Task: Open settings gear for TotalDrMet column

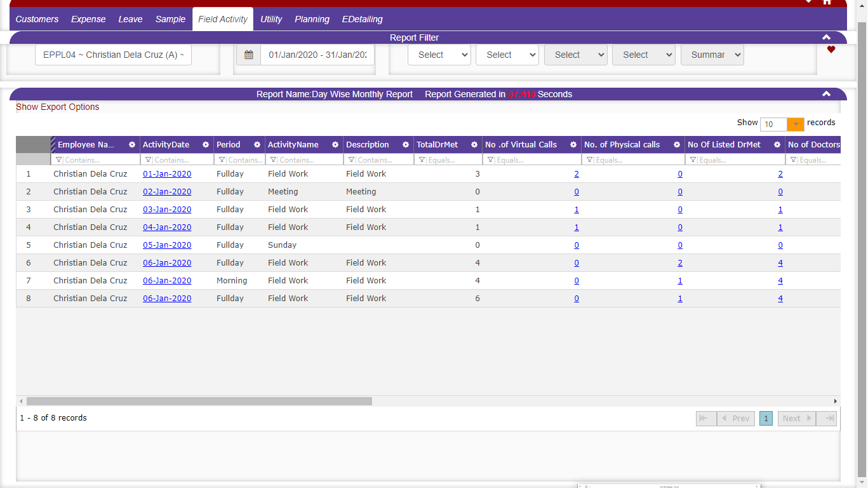Action: tap(474, 145)
